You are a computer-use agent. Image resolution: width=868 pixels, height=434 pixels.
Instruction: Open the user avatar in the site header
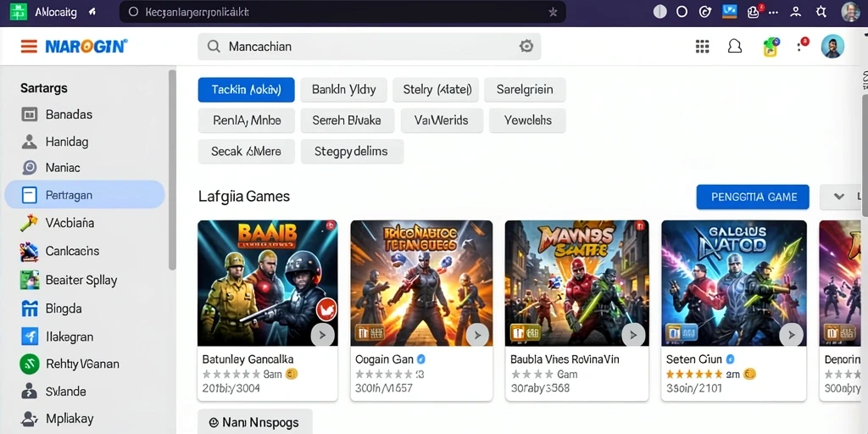tap(832, 47)
